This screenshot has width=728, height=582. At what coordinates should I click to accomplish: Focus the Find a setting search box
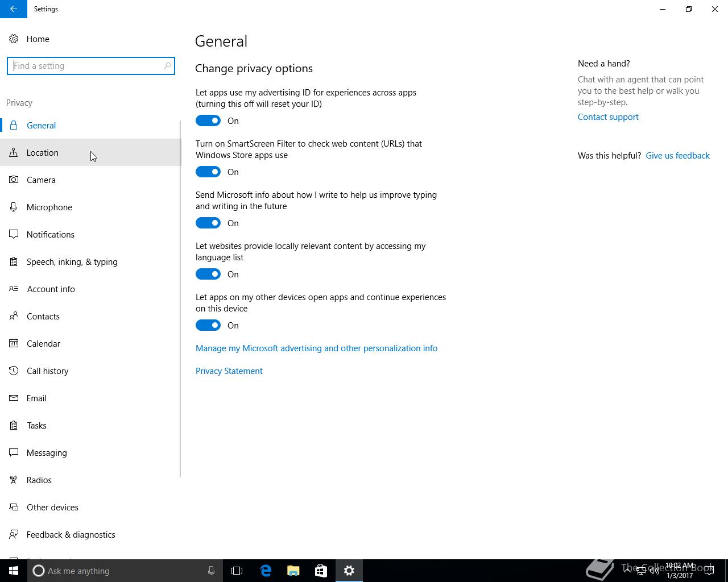coord(91,66)
